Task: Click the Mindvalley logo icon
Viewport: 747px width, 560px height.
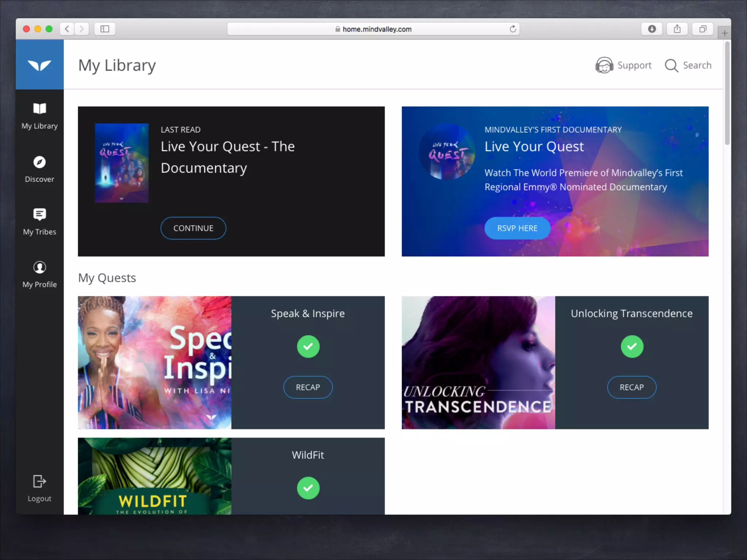Action: [x=39, y=65]
